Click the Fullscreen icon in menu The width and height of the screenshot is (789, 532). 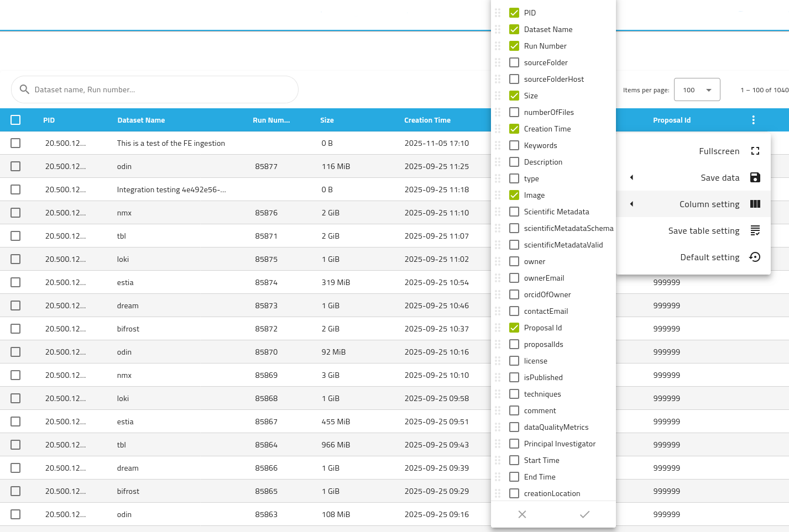coord(755,151)
